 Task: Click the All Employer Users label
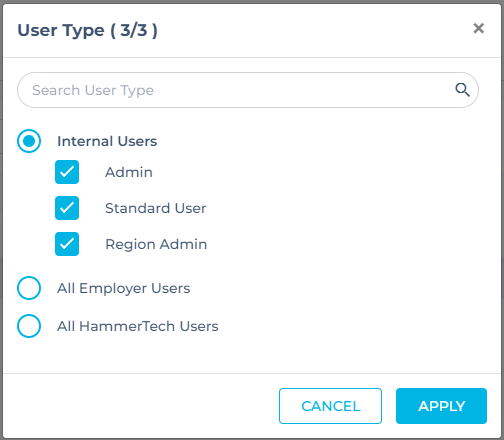124,288
